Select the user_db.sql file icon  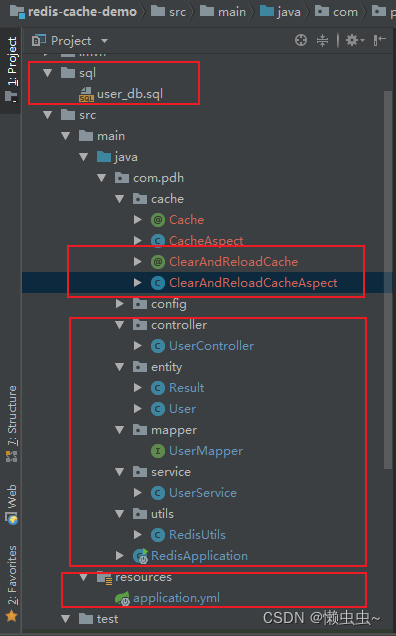[86, 94]
